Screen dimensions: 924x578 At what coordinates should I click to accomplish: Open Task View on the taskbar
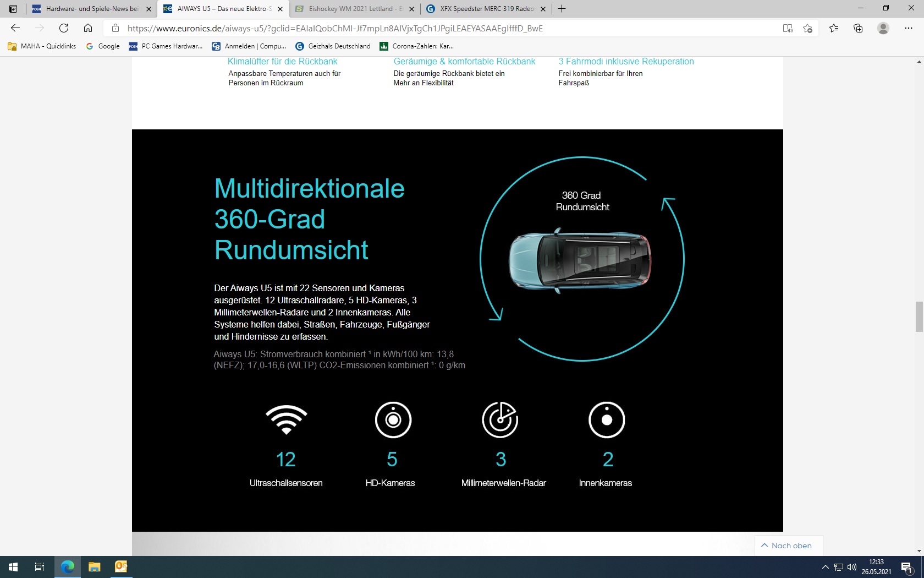(40, 567)
